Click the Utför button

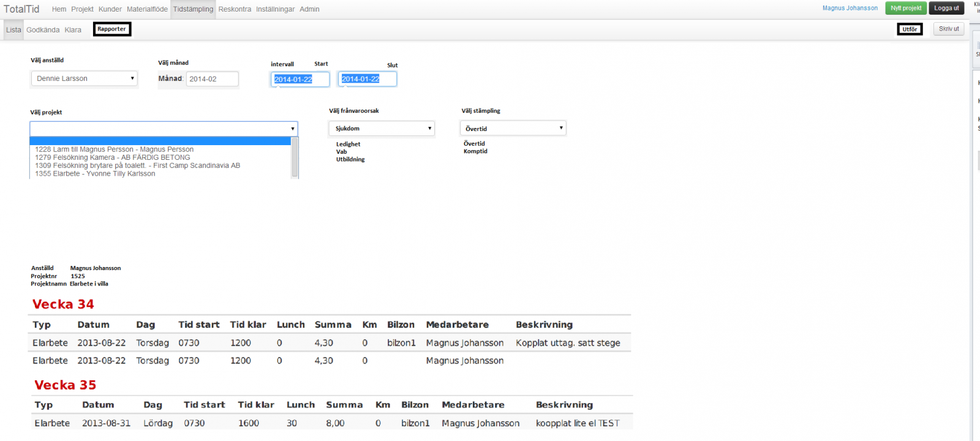[x=910, y=29]
